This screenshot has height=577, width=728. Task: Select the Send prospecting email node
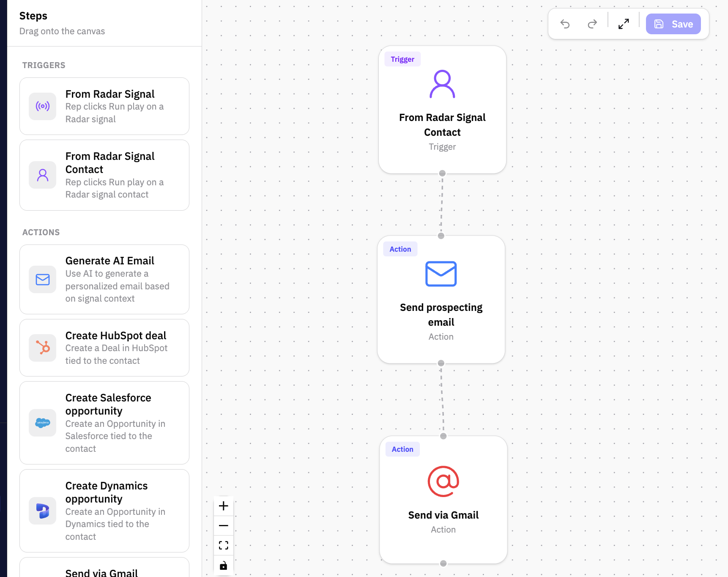[x=441, y=299]
